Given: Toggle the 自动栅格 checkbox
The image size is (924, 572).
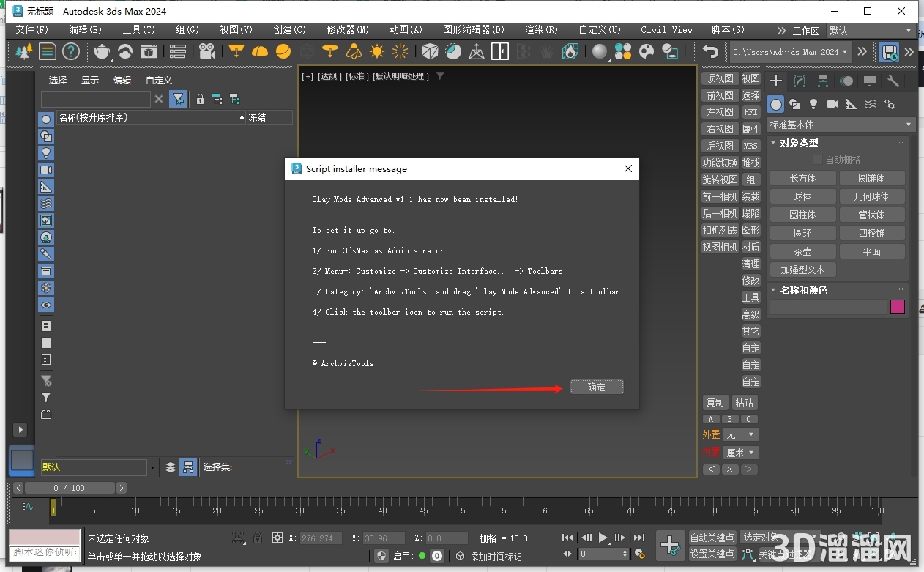Looking at the screenshot, I should tap(818, 160).
